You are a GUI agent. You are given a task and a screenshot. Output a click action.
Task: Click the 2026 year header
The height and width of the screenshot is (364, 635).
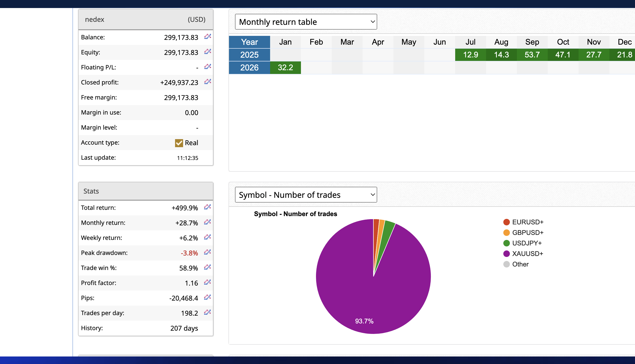click(249, 67)
